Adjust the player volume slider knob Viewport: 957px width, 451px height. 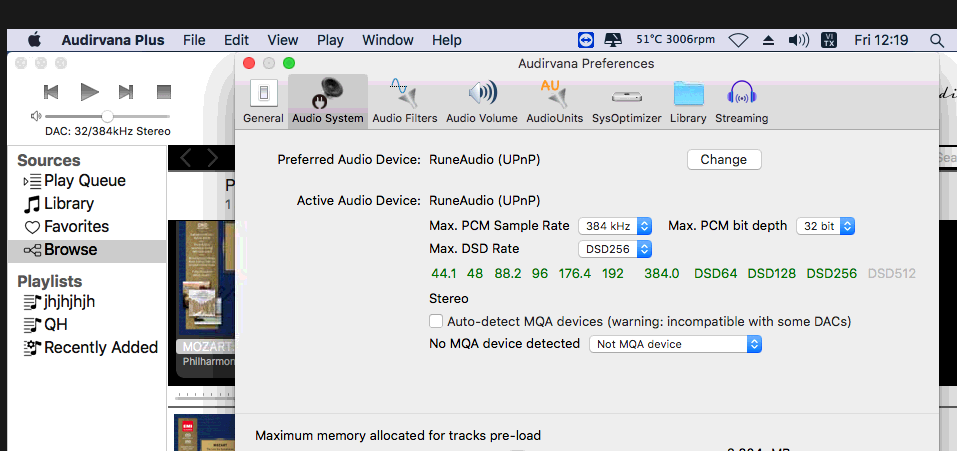pyautogui.click(x=107, y=116)
